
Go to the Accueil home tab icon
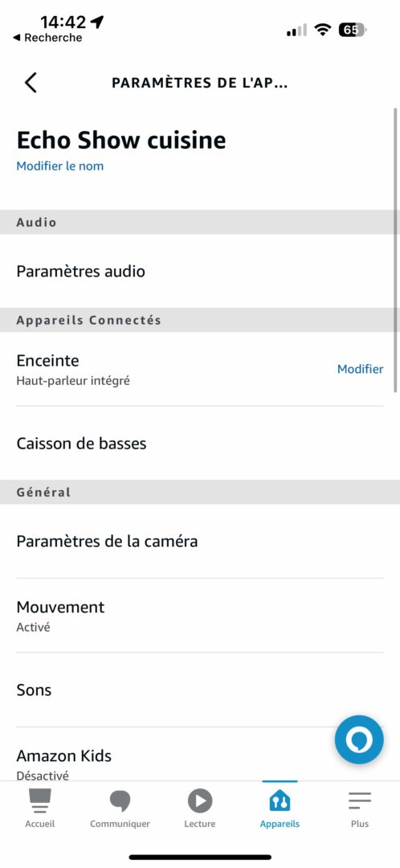point(40,800)
